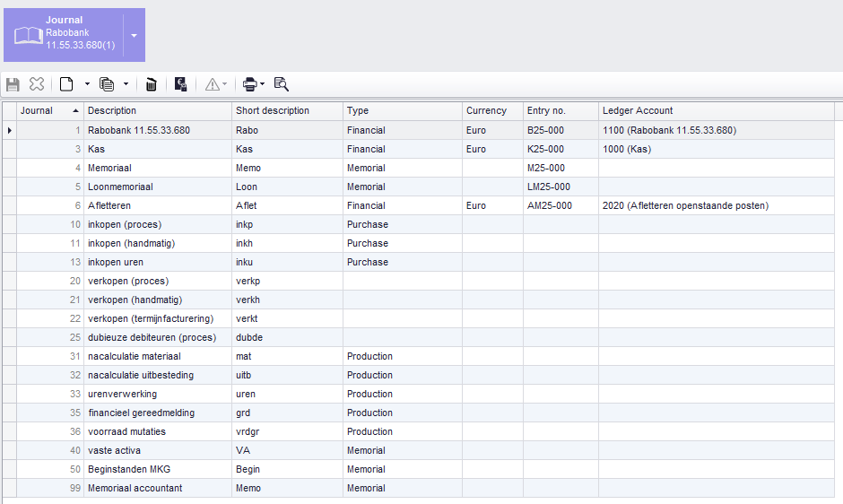The width and height of the screenshot is (843, 504).
Task: Sort by the Ledger Account column header
Action: coord(717,111)
